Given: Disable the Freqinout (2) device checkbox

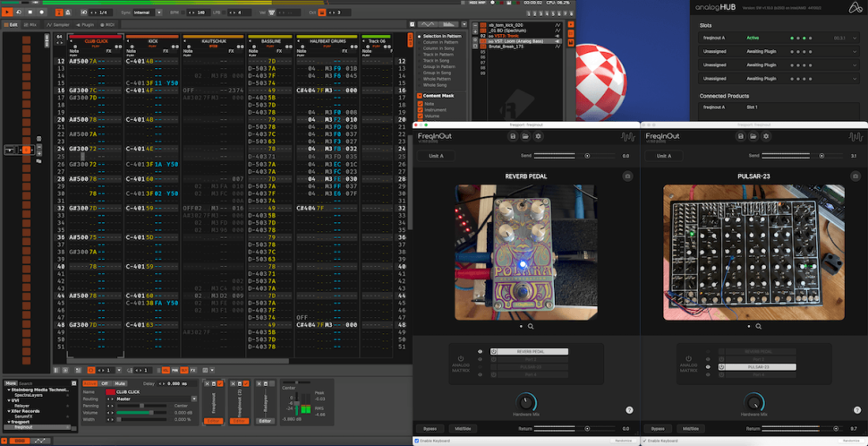Looking at the screenshot, I should [246, 383].
